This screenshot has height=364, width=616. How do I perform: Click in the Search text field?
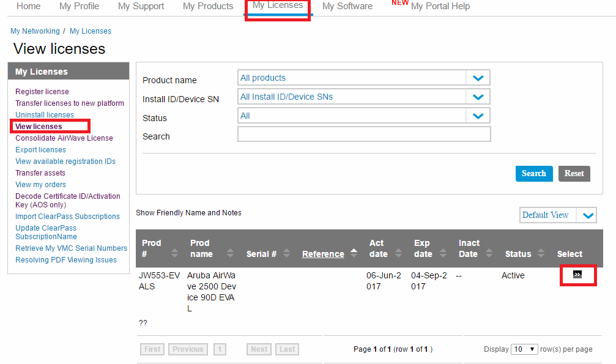coord(364,134)
